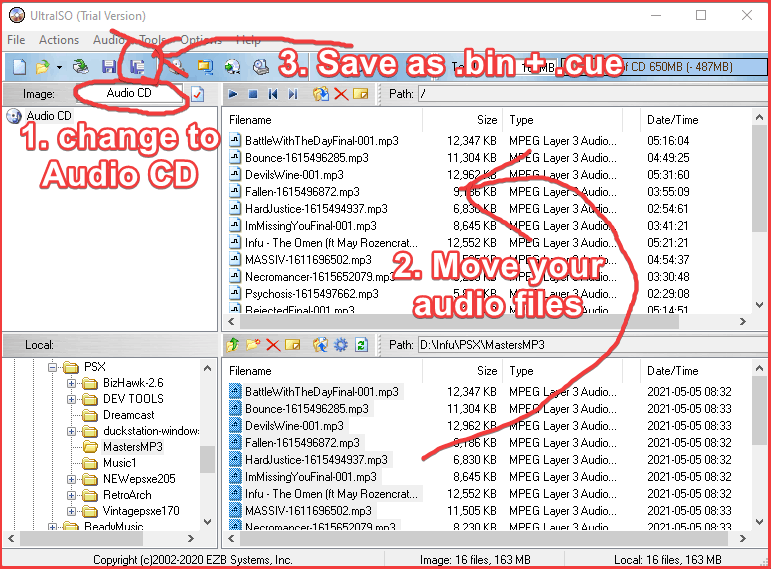Click the Up one folder icon in Local toolbar
Image resolution: width=771 pixels, height=569 pixels.
tap(233, 345)
